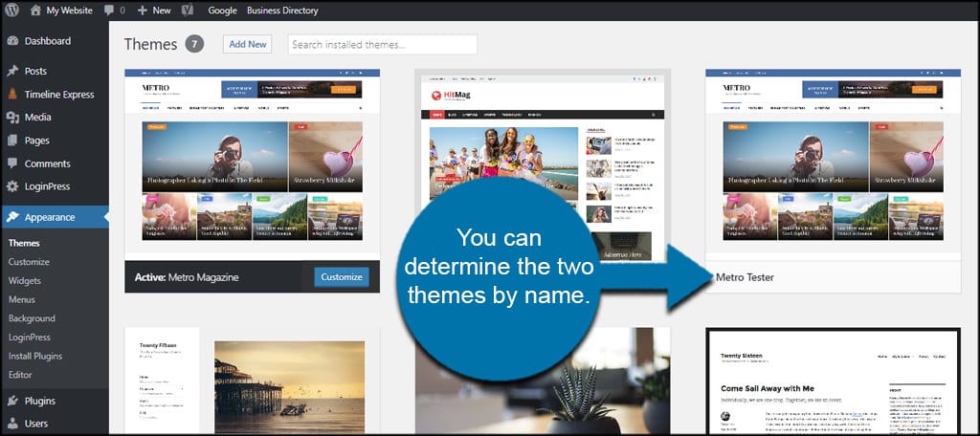Open the comments bubble icon in admin bar

[x=109, y=11]
